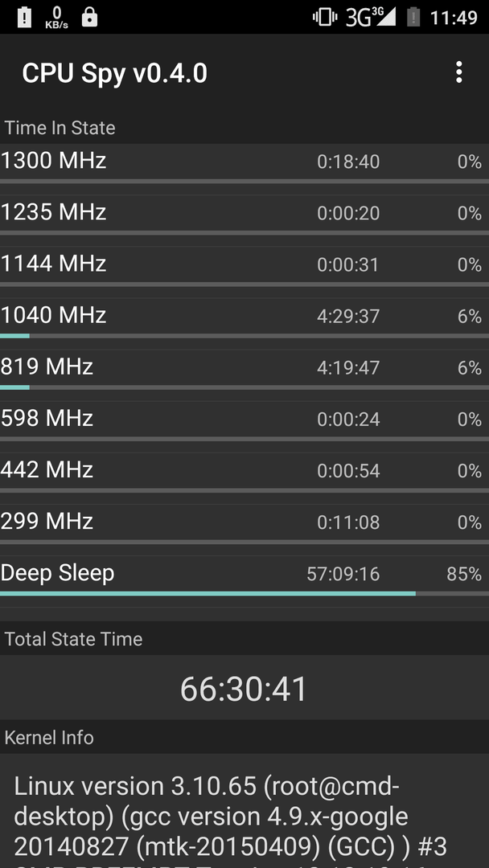Click the 1040 MHz usage bar
489x868 pixels.
(x=244, y=336)
